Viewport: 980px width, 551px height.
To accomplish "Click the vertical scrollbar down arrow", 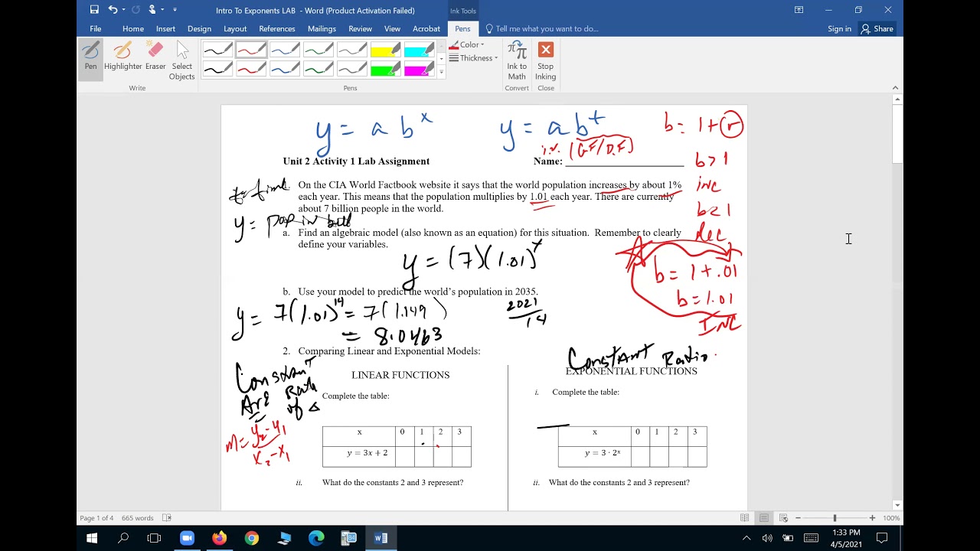I will [896, 505].
